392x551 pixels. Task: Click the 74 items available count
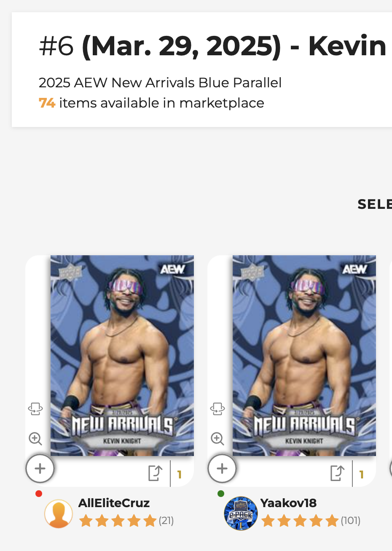pyautogui.click(x=47, y=103)
